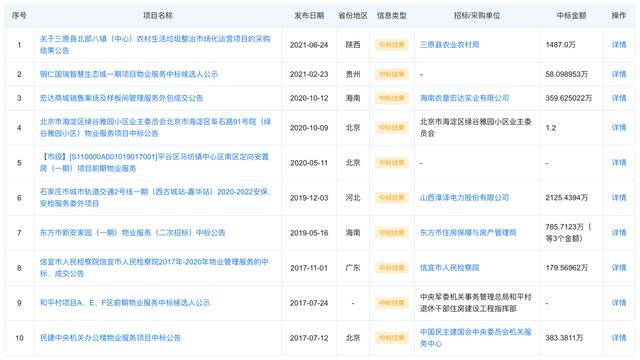Click the 中标结果 tag in row 10
The width and height of the screenshot is (640, 360).
pos(391,338)
